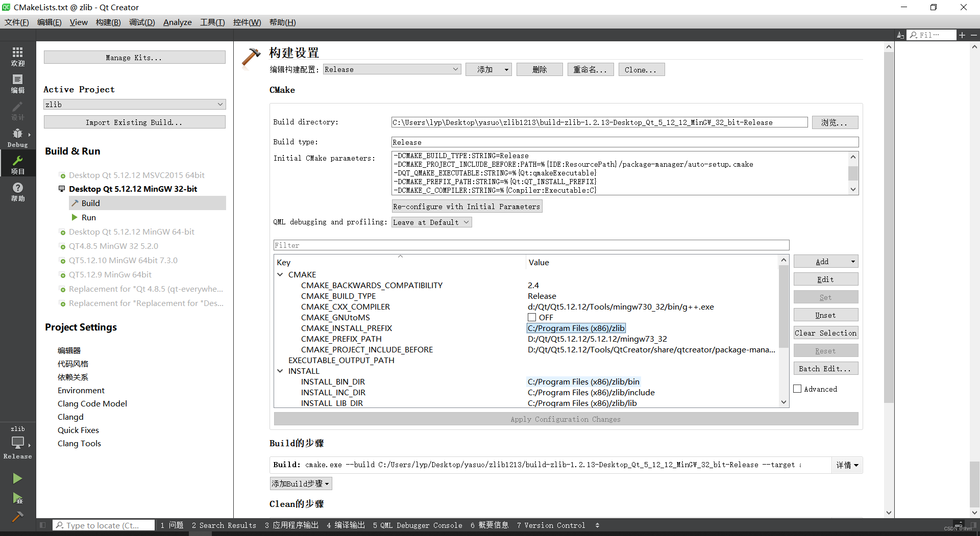Click the 浏览... browse button
This screenshot has height=536, width=980.
pos(835,122)
